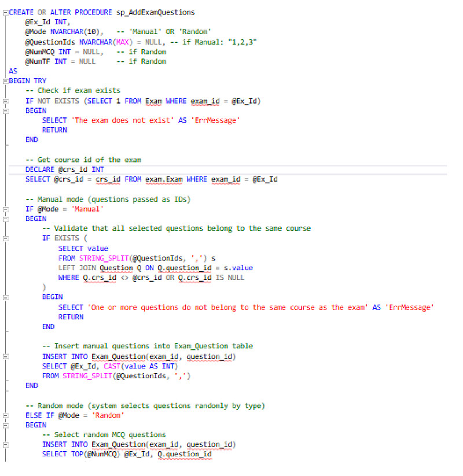Screen dimensions: 463x476
Task: Collapse the IF NOT EXISTS exam check
Action: [x=5, y=101]
